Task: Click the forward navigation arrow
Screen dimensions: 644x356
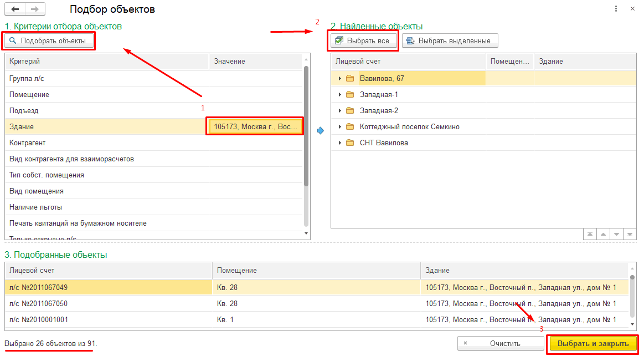Action: point(35,9)
